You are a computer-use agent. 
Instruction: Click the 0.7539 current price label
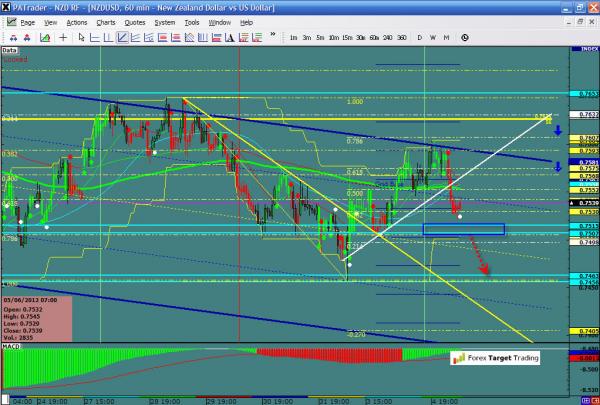point(585,203)
